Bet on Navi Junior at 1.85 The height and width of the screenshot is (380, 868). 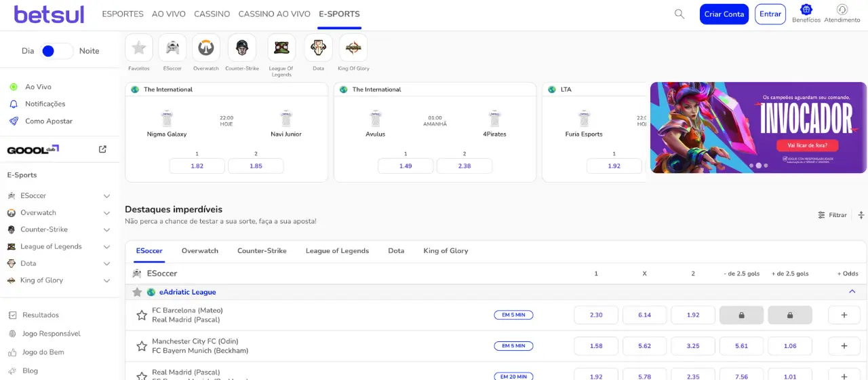click(256, 166)
